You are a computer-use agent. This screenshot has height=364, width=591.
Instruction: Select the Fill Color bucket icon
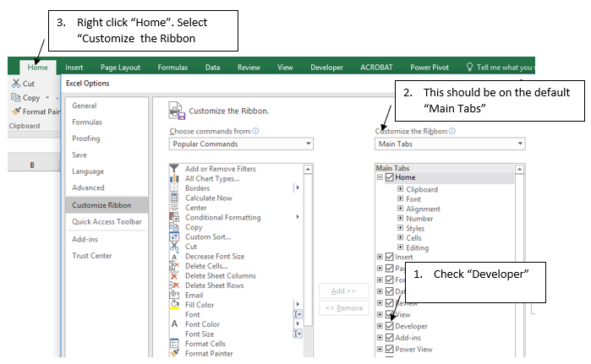[174, 305]
